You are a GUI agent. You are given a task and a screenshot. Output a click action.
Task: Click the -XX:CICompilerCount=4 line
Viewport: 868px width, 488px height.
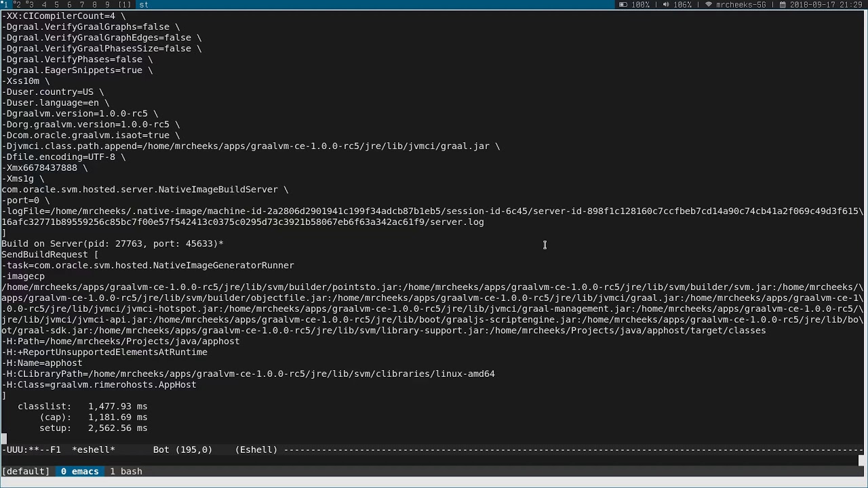(x=64, y=16)
